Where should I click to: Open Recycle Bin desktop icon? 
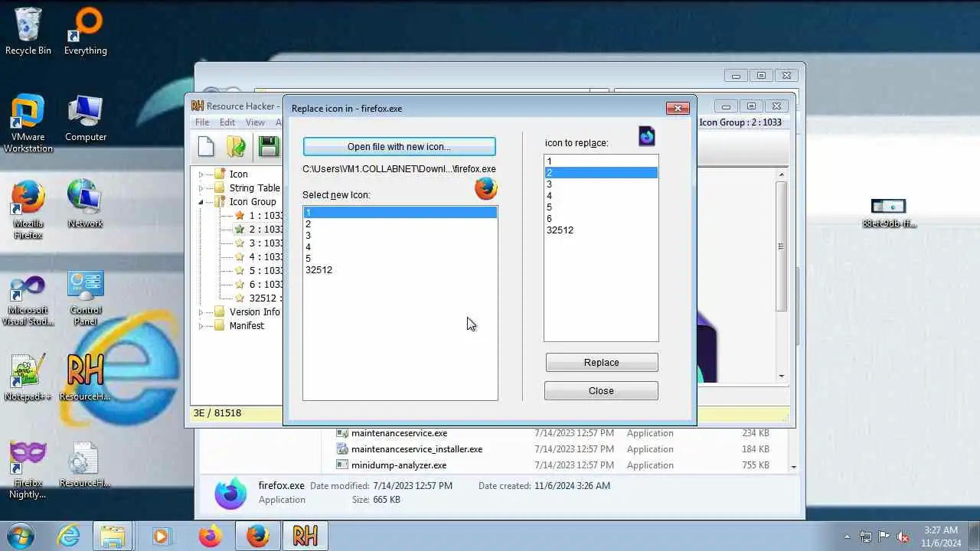tap(28, 31)
